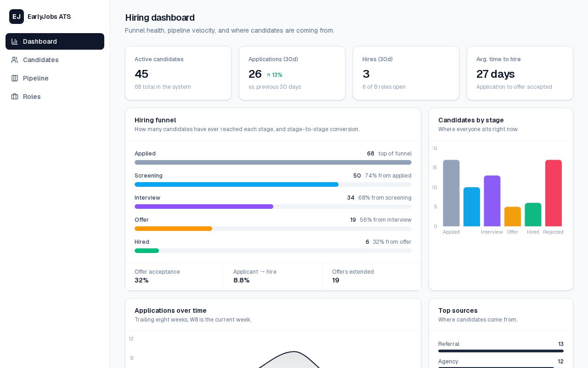Click the "32% from offer" conversion text
The image size is (588, 368).
point(392,242)
